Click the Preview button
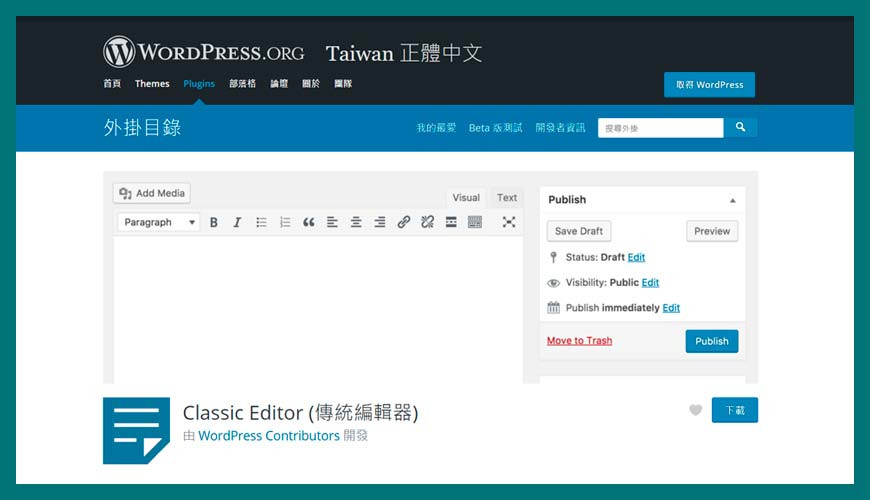Viewport: 870px width, 500px height. tap(712, 231)
